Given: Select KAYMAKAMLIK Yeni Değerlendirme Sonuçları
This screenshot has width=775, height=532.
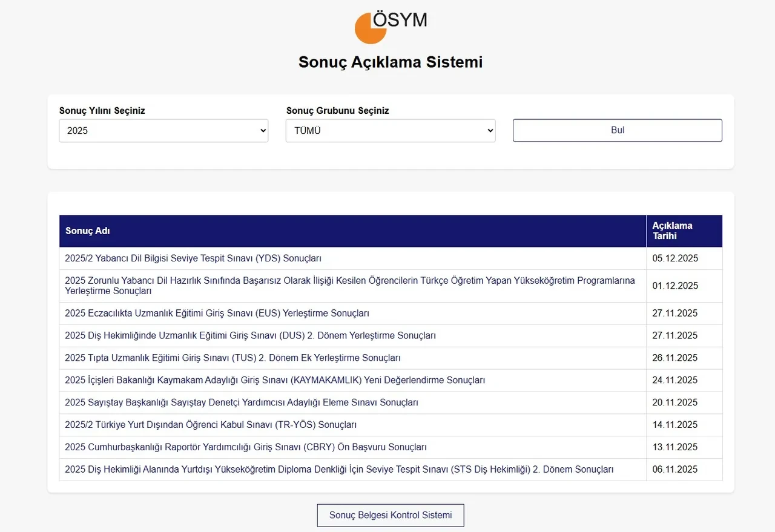Looking at the screenshot, I should 275,381.
